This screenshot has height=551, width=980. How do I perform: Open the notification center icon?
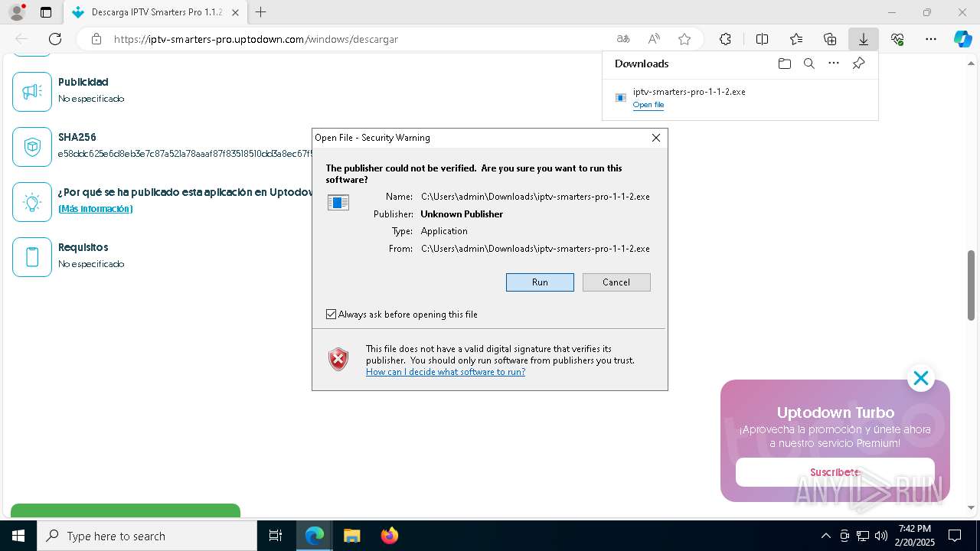coord(955,536)
